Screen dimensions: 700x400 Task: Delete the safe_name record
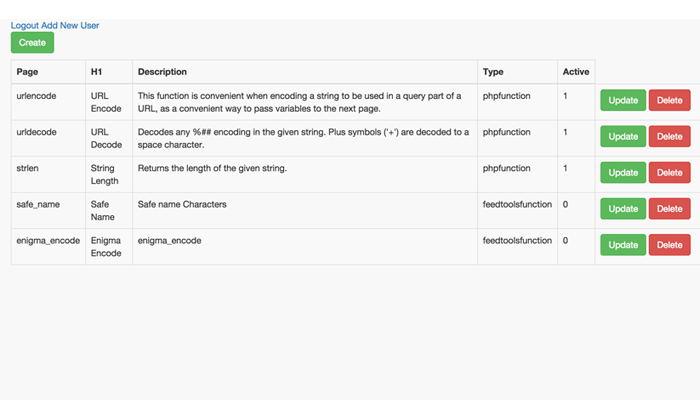click(x=669, y=208)
